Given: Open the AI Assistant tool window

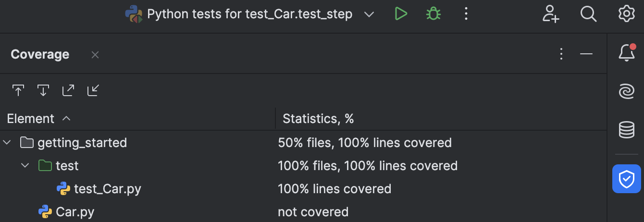Looking at the screenshot, I should [626, 91].
